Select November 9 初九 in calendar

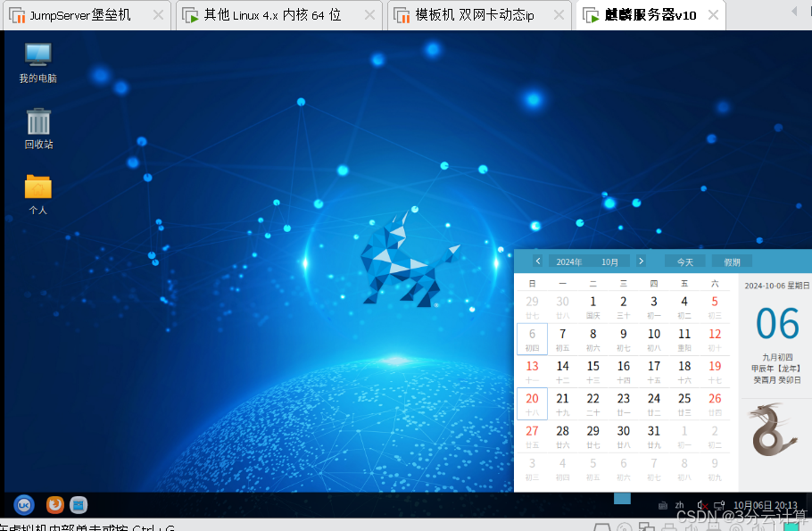click(715, 469)
